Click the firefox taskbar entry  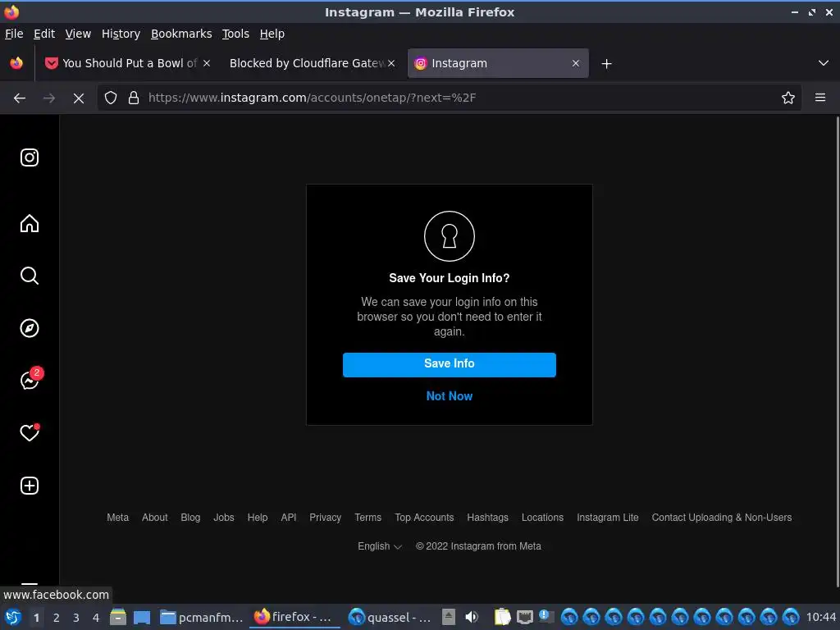pyautogui.click(x=294, y=618)
